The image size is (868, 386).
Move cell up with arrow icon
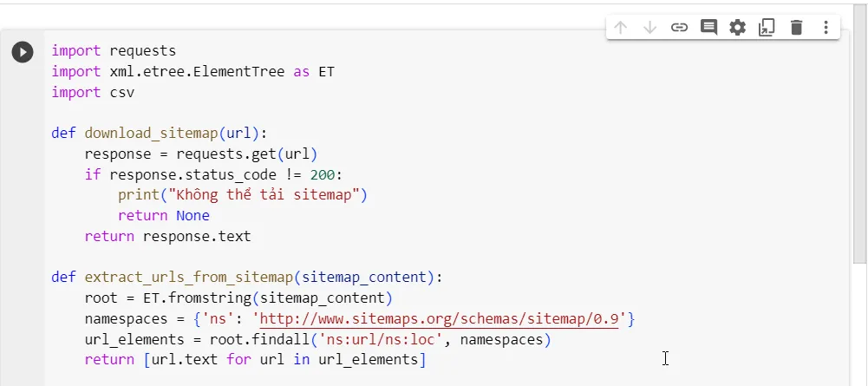point(620,28)
